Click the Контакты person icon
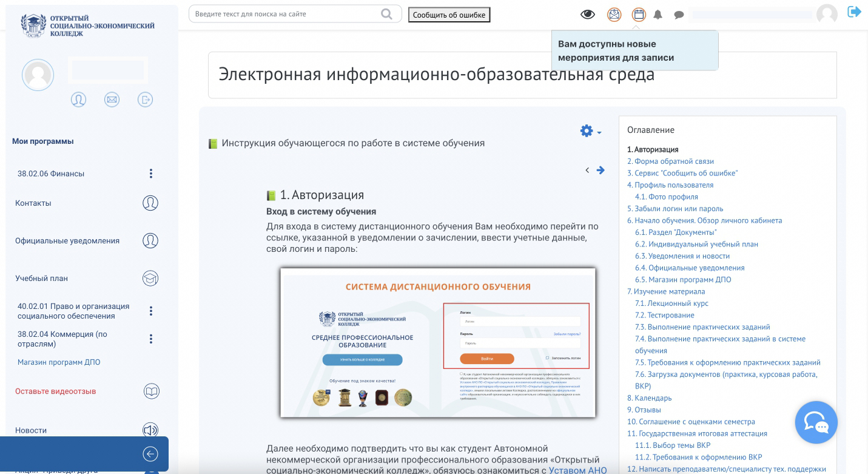 [150, 203]
